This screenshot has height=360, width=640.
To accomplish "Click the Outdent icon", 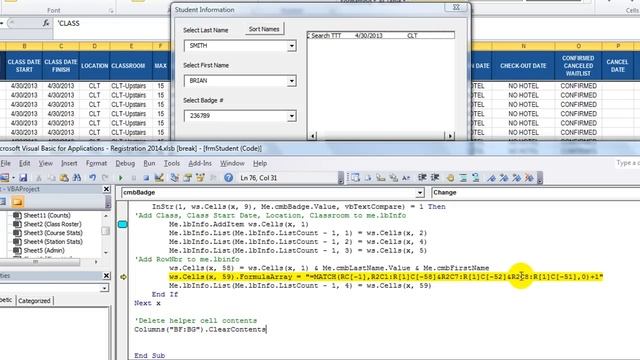I will 435,178.
